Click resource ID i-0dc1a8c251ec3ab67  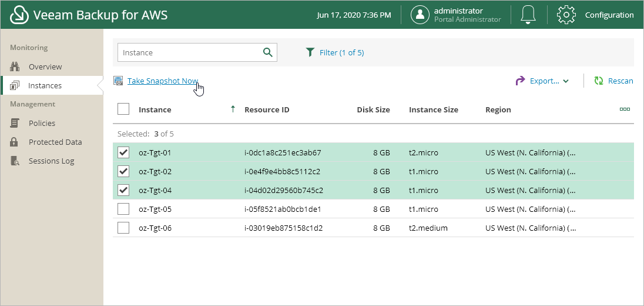pos(283,152)
